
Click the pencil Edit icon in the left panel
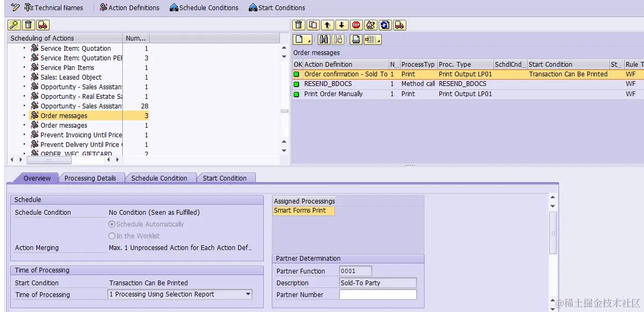coord(14,25)
